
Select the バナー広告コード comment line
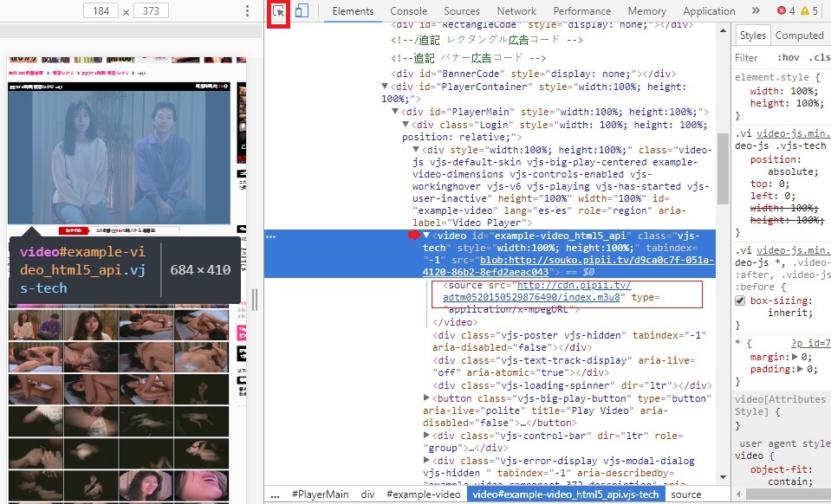click(x=469, y=58)
